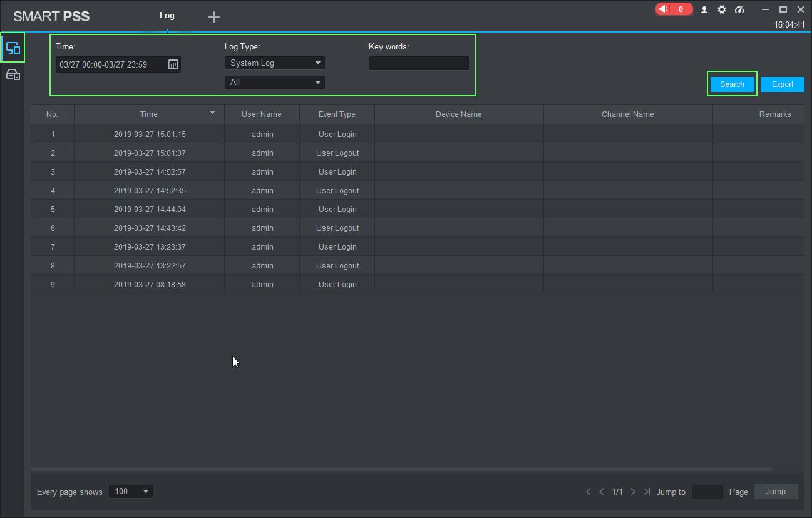Click the Search button

coord(732,84)
